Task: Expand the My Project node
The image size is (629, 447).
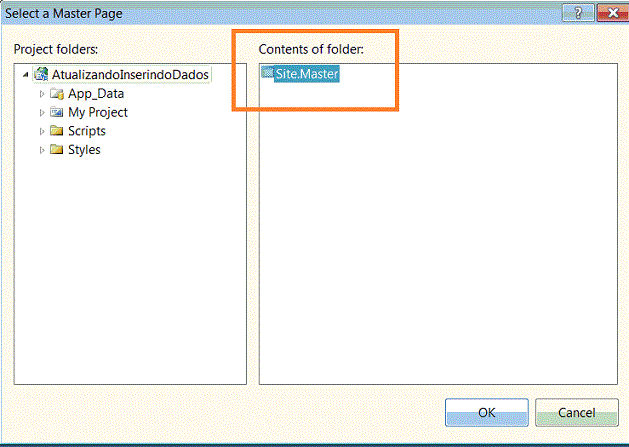Action: [42, 113]
